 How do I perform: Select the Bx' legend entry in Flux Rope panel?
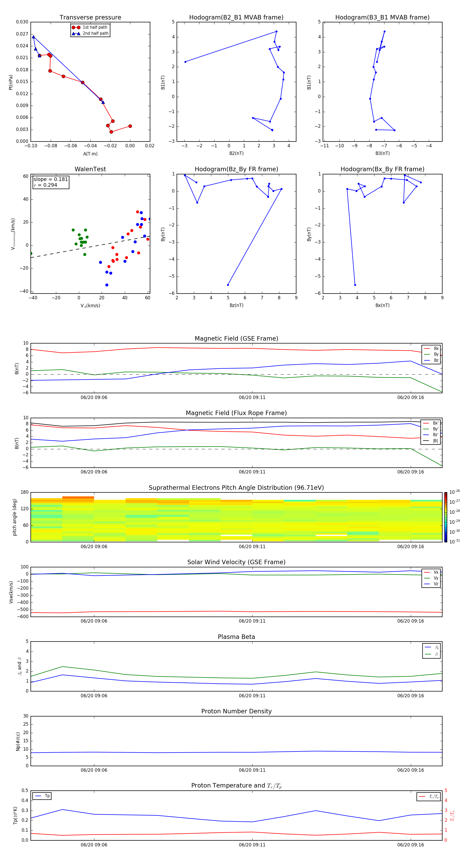431,423
